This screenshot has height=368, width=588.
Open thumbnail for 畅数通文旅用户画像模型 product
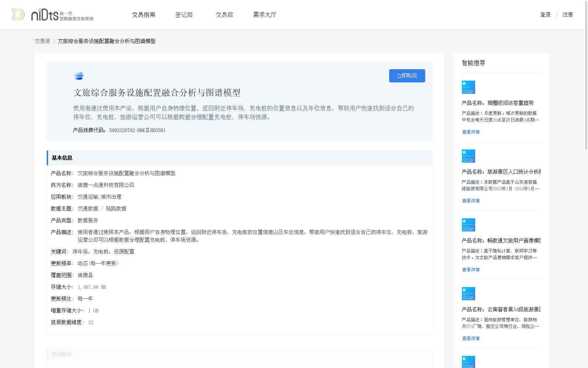point(469,225)
